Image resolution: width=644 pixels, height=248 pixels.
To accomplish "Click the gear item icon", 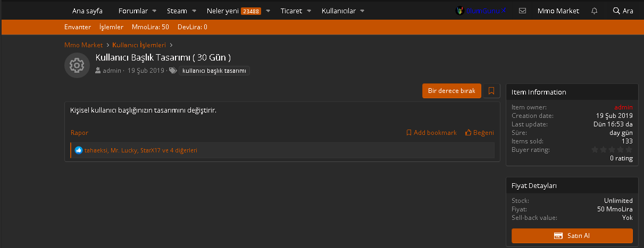I will point(77,66).
